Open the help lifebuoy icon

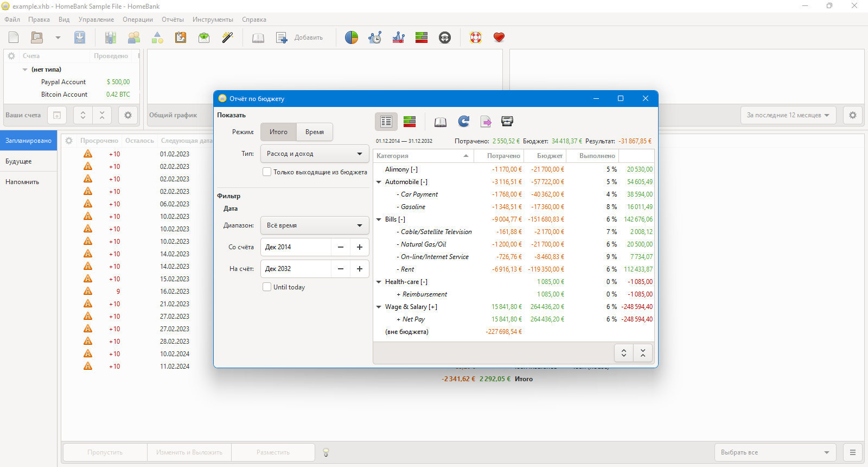tap(476, 37)
